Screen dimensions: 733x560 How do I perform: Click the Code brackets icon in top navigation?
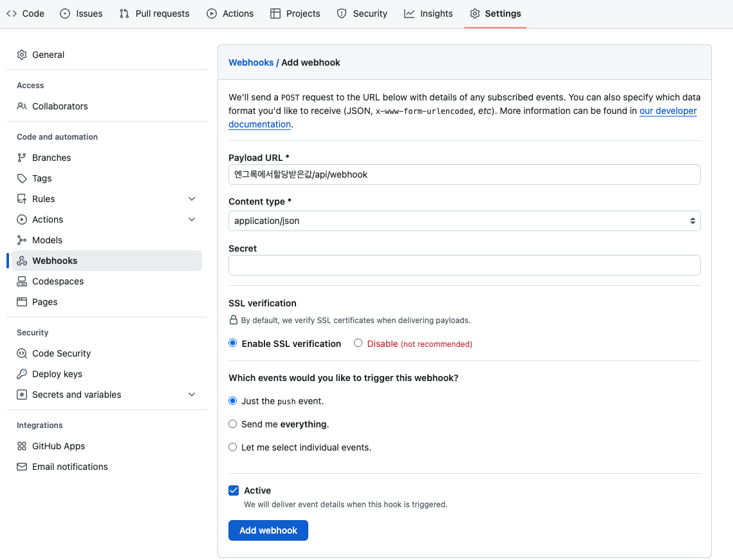point(12,14)
